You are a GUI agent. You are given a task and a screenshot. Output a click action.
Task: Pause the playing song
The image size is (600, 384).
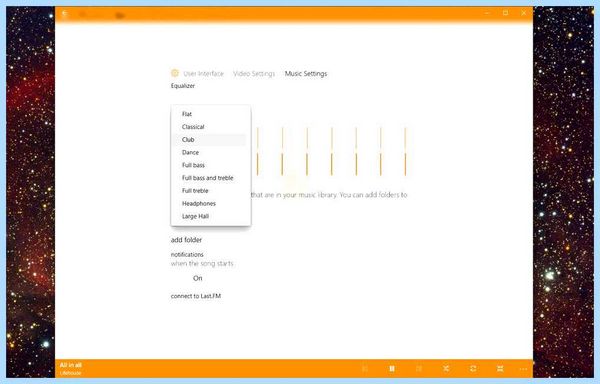click(392, 369)
